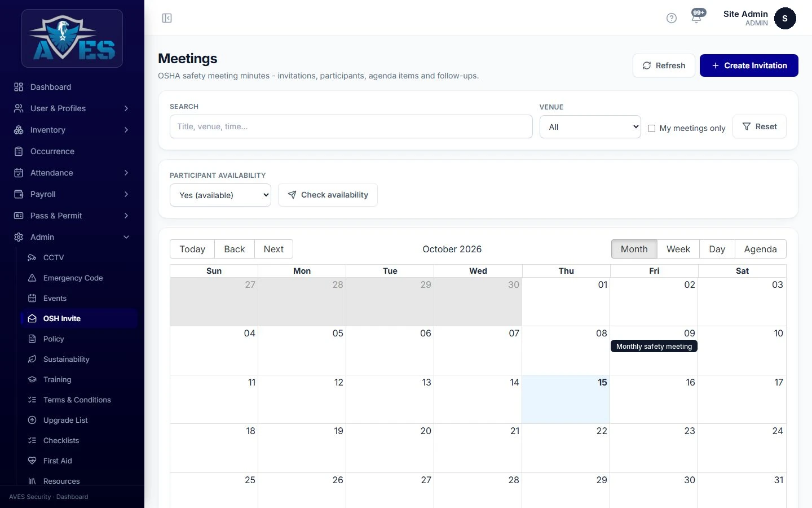
Task: Click the Training graduation cap icon
Action: pos(32,379)
